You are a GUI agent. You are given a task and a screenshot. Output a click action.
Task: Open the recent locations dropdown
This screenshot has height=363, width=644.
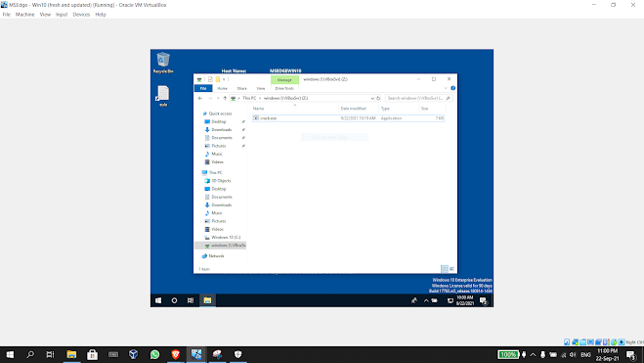[218, 98]
